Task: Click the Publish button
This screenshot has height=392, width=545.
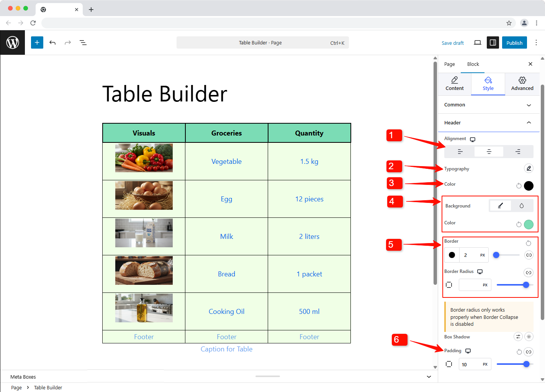Action: click(514, 43)
